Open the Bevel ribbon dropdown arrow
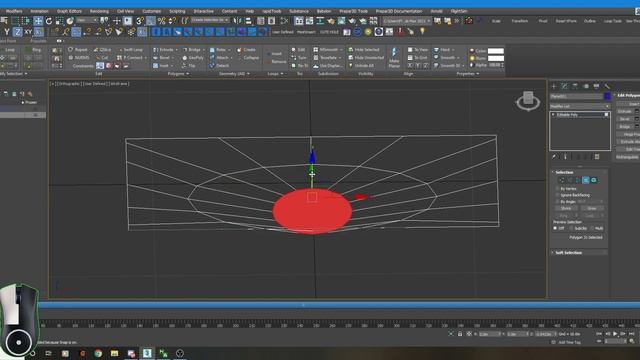The width and height of the screenshot is (640, 360). tap(173, 58)
